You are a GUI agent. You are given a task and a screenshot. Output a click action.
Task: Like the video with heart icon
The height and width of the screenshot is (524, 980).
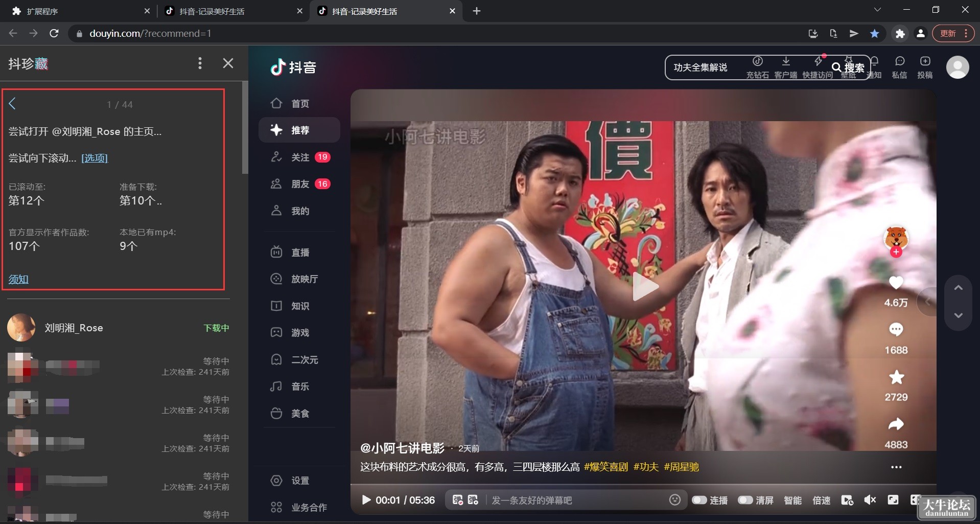tap(896, 282)
